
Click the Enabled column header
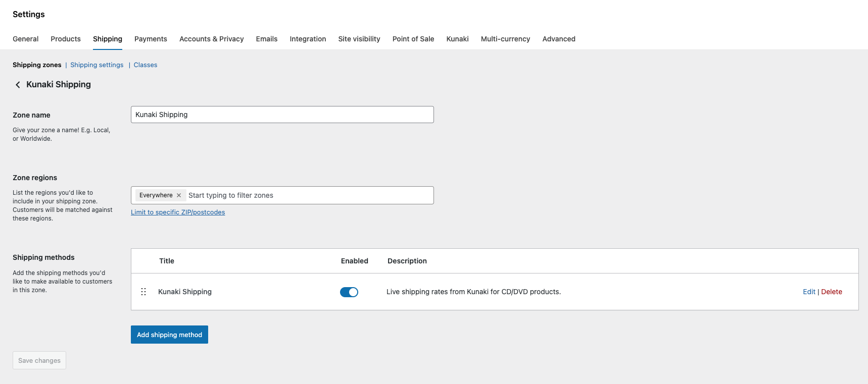coord(355,261)
